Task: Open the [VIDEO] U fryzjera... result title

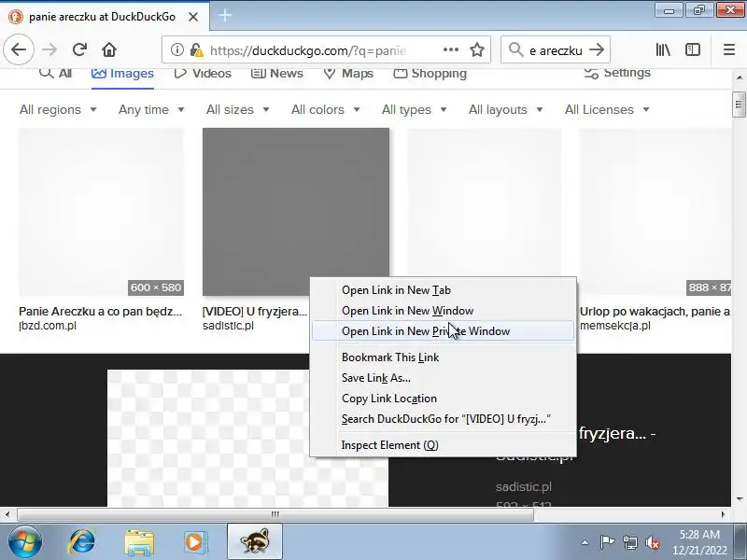Action: [255, 312]
